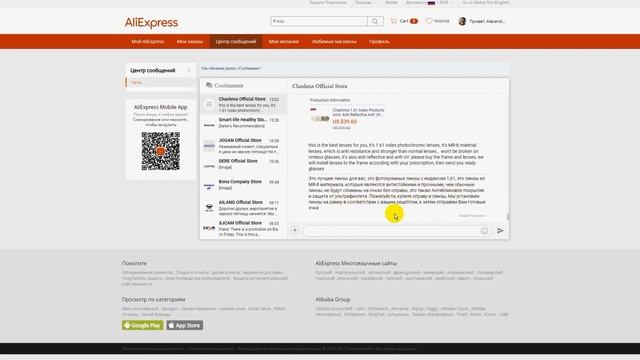This screenshot has width=640, height=360.
Task: Open JOOAN Official Store conversation
Action: [x=243, y=146]
